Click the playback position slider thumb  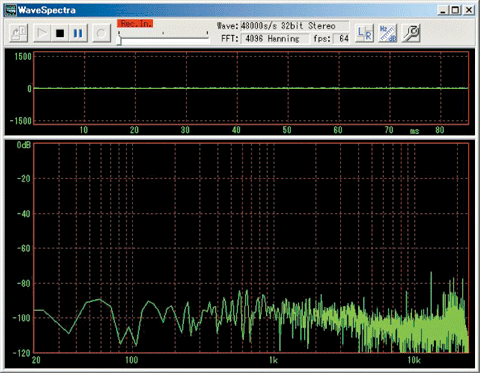[x=119, y=39]
